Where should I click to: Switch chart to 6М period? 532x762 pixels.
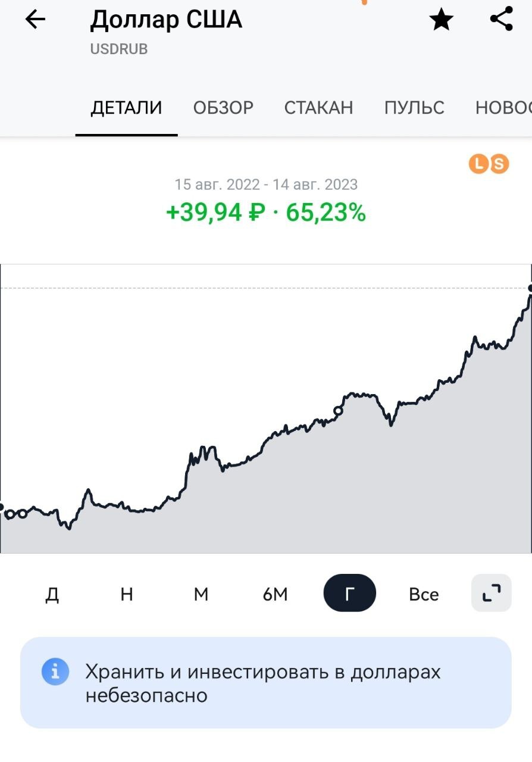276,594
